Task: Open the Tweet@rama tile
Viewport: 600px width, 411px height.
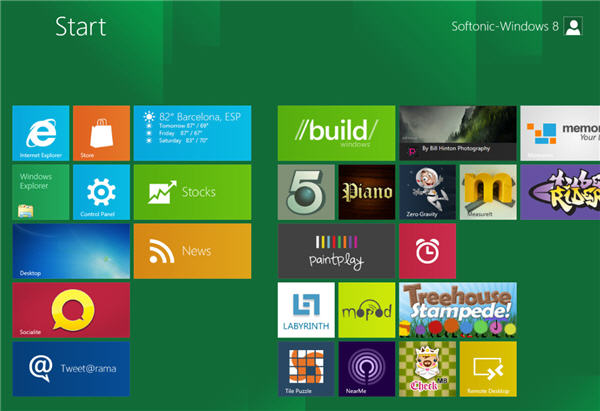Action: point(71,369)
